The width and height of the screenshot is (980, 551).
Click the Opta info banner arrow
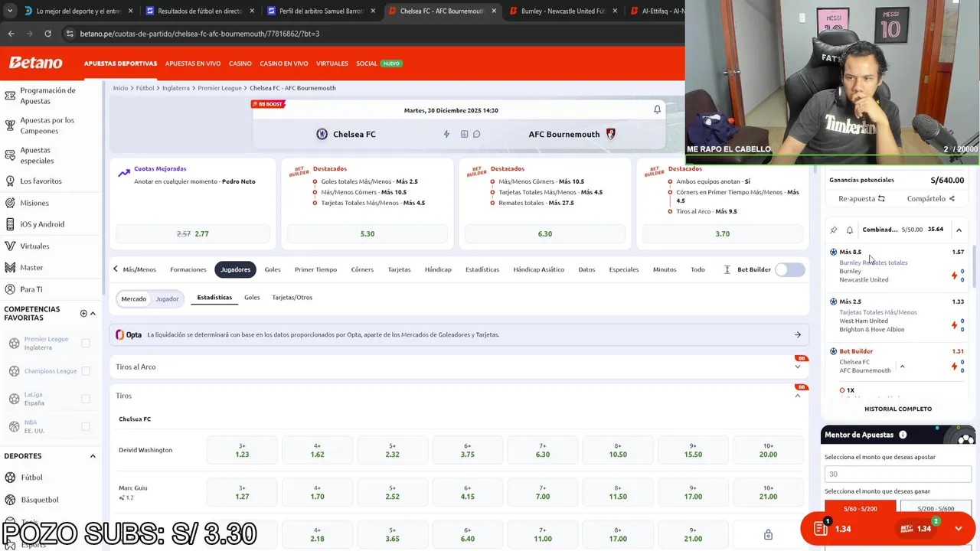tap(797, 334)
